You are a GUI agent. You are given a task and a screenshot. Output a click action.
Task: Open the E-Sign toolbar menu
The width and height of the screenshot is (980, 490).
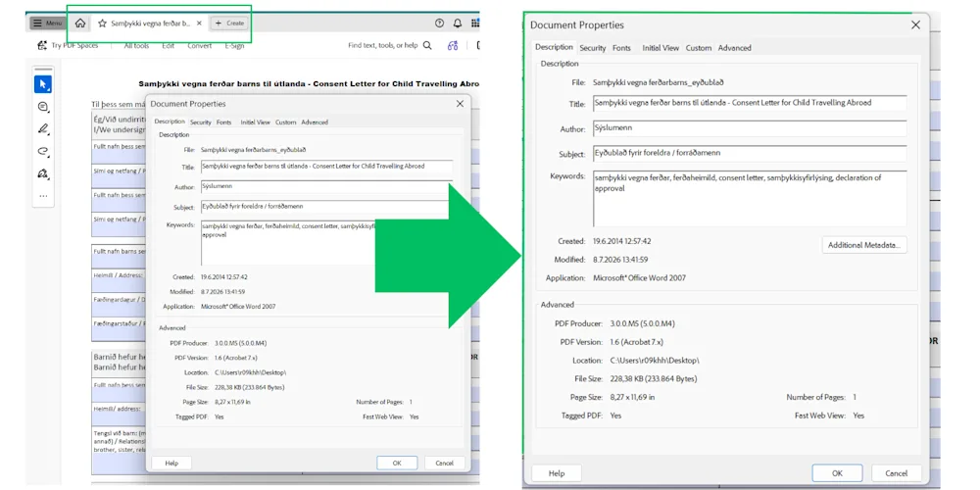pyautogui.click(x=234, y=46)
